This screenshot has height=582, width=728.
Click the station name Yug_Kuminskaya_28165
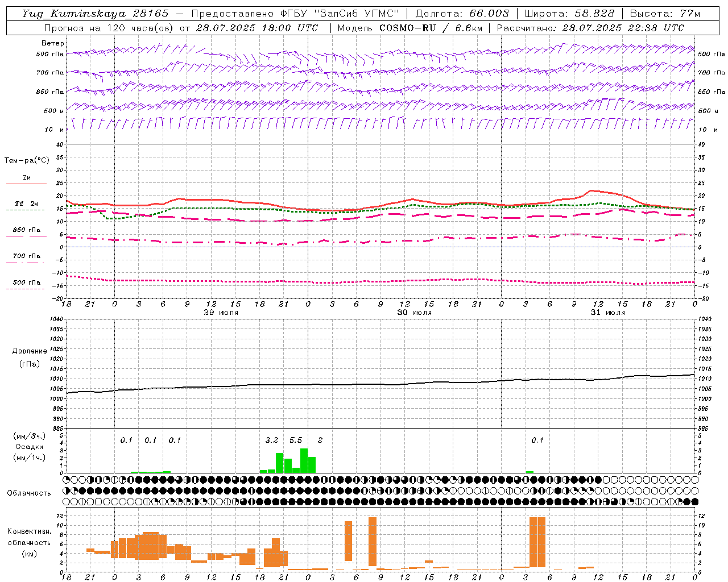pyautogui.click(x=95, y=14)
